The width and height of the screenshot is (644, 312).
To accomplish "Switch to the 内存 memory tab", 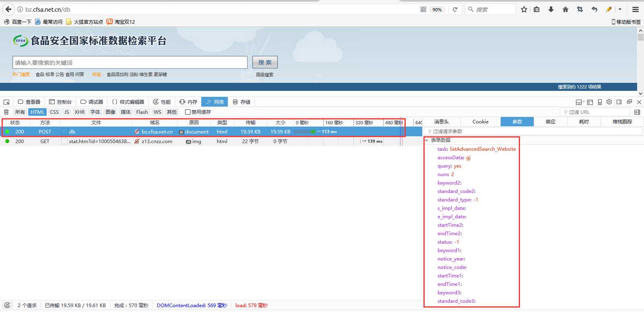I will coord(188,102).
